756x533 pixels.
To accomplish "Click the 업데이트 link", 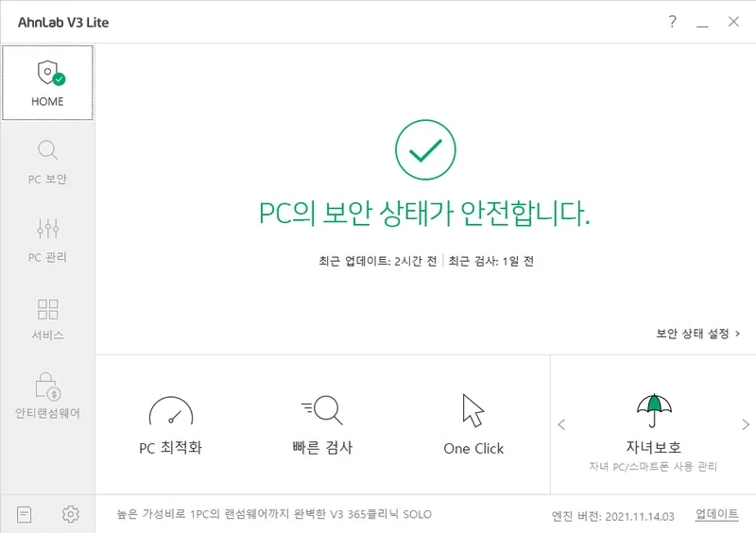I will [716, 514].
